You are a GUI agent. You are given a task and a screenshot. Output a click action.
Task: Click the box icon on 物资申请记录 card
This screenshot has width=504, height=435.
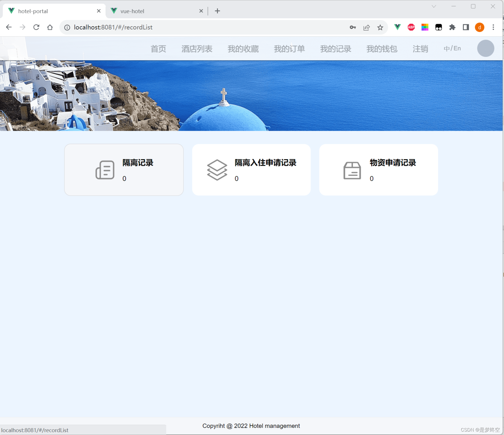tap(352, 170)
